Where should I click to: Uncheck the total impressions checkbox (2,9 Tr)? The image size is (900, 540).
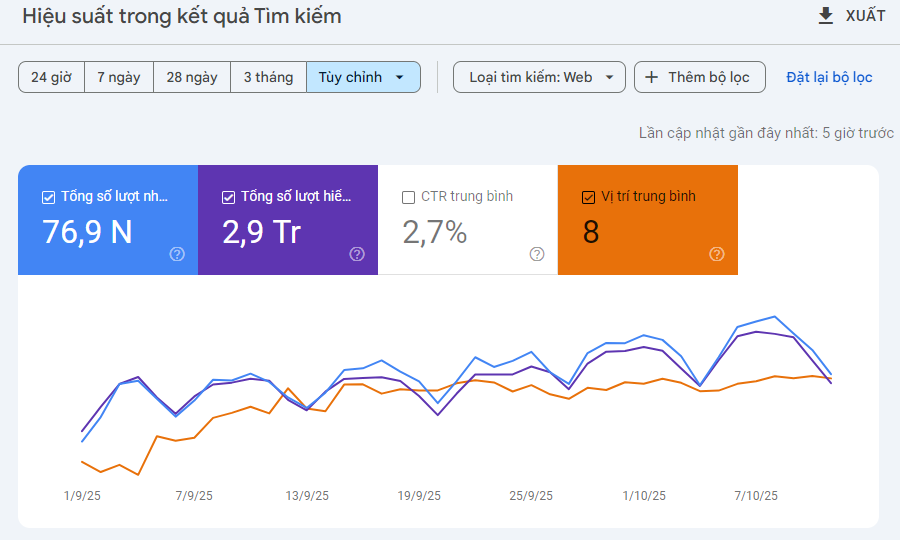[x=228, y=197]
